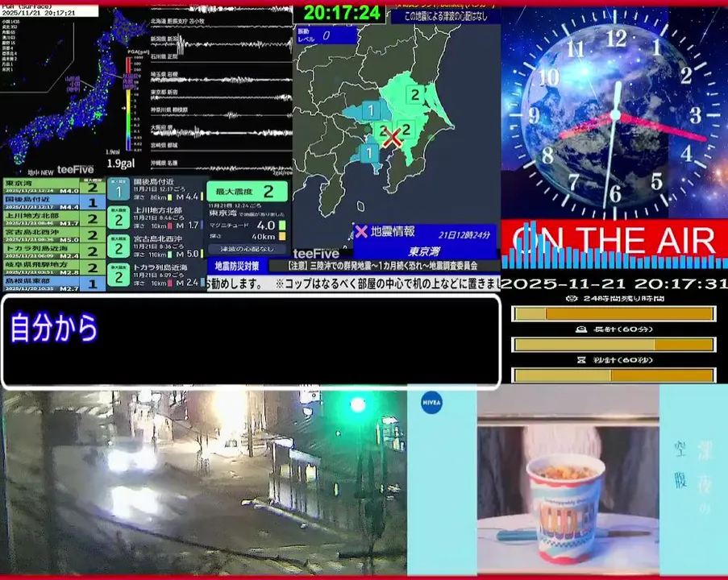This screenshot has height=580, width=728.
Task: Click the teeFive logo on PGA map
Action: coord(75,170)
